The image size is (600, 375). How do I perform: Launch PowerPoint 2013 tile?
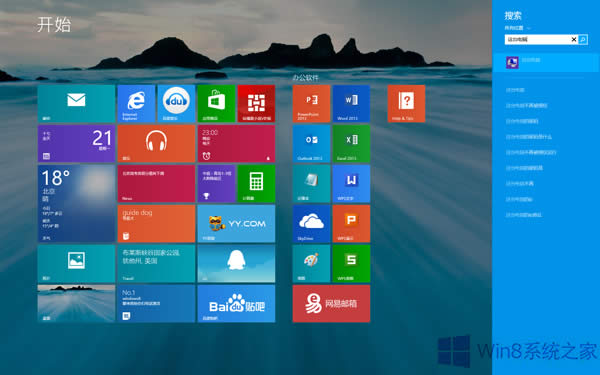[x=311, y=103]
